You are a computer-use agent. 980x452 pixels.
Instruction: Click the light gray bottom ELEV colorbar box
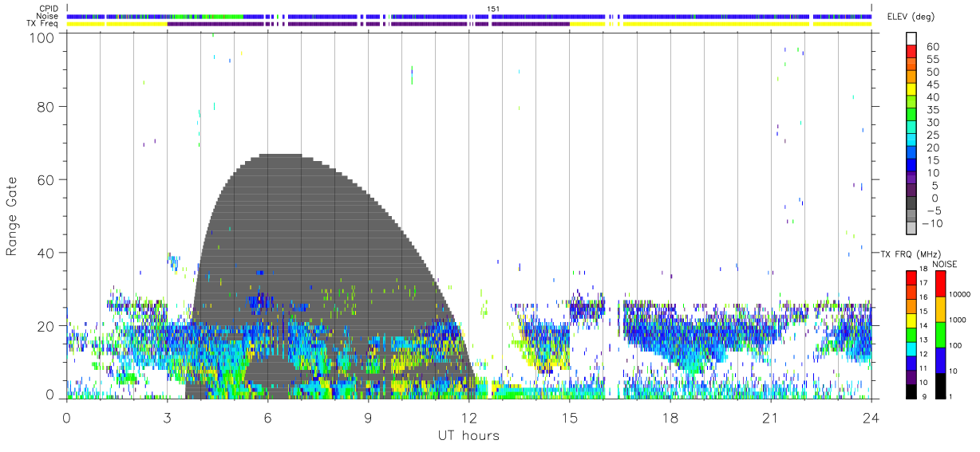(x=911, y=230)
